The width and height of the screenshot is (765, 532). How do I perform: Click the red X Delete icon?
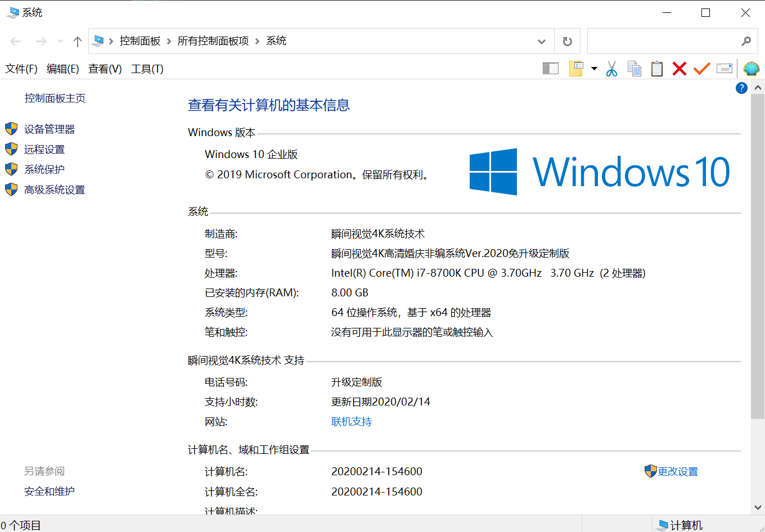tap(679, 69)
